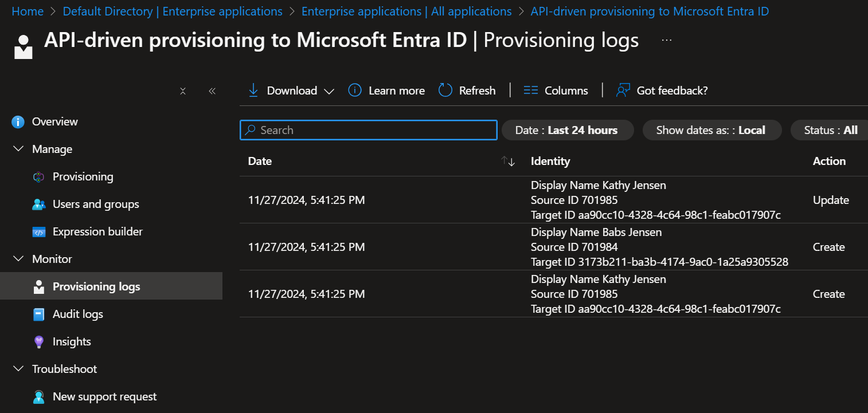Image resolution: width=868 pixels, height=413 pixels.
Task: Open API-driven provisioning breadcrumb link
Action: [650, 11]
